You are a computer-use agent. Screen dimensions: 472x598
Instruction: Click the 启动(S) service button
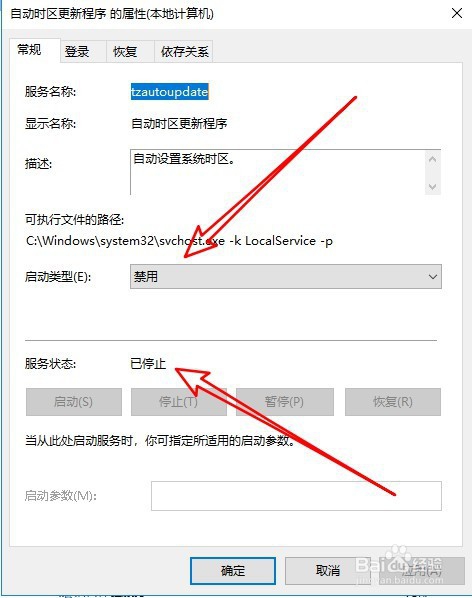coord(74,402)
